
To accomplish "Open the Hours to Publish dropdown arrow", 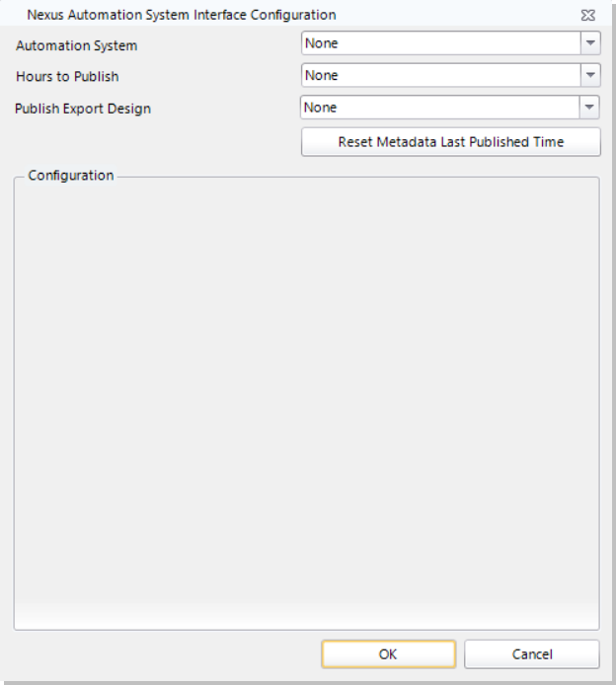I will click(x=590, y=76).
